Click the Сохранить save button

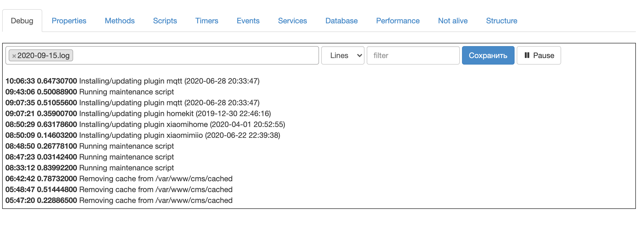488,55
